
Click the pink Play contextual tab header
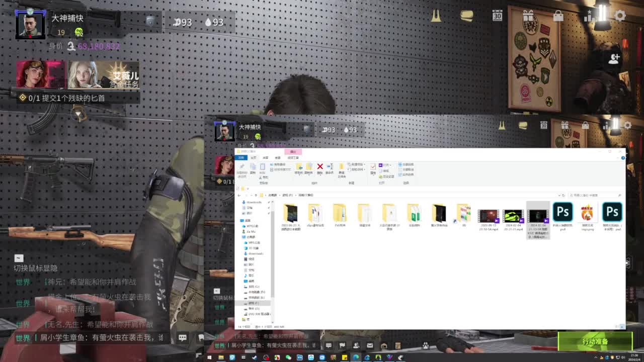click(293, 152)
